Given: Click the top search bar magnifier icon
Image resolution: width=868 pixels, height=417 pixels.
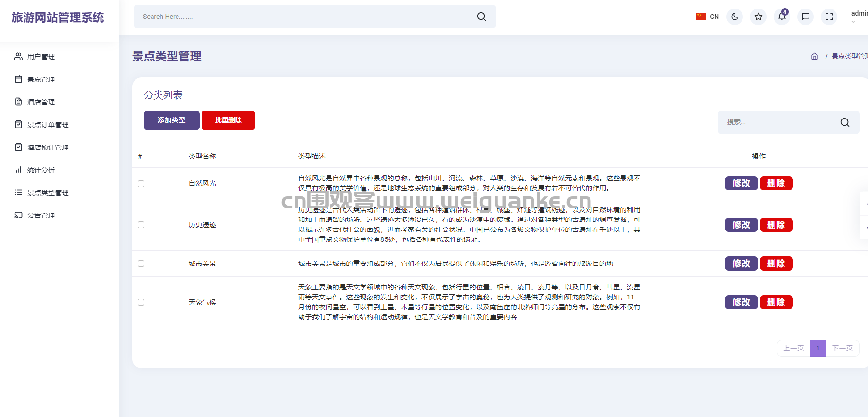Looking at the screenshot, I should [481, 17].
